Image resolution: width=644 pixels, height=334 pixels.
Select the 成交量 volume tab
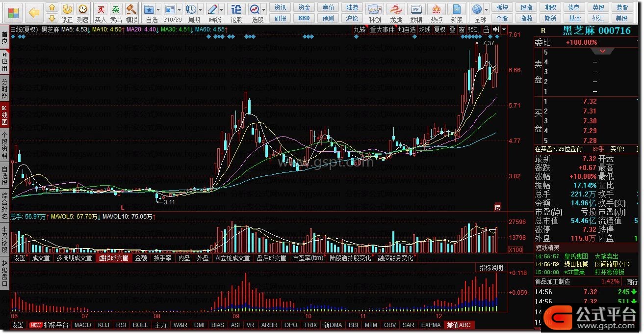(41, 258)
